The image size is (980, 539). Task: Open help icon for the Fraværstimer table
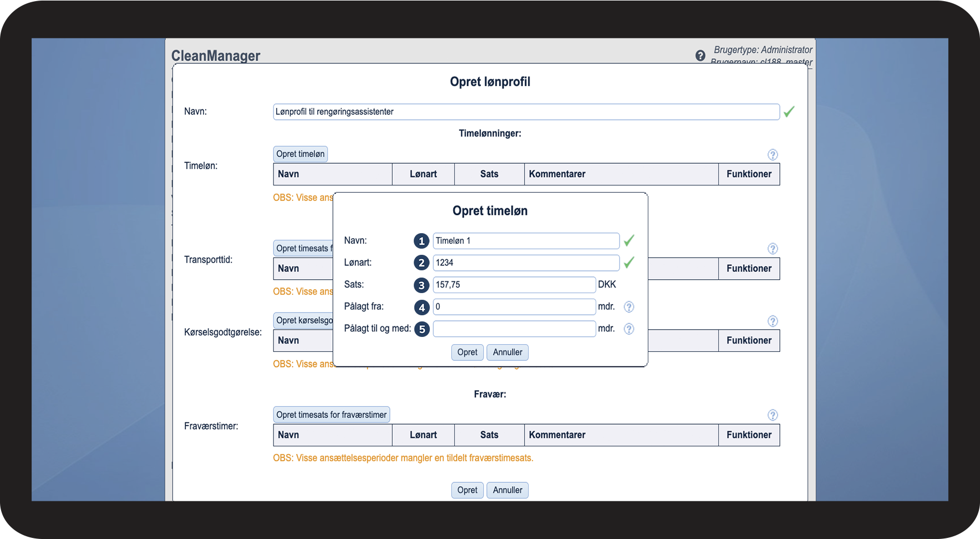tap(772, 415)
